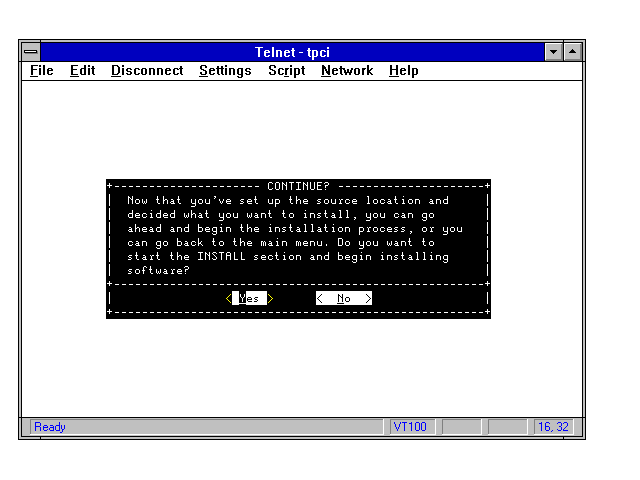Click the empty status panel beside VT100
The width and height of the screenshot is (640, 480).
(462, 427)
